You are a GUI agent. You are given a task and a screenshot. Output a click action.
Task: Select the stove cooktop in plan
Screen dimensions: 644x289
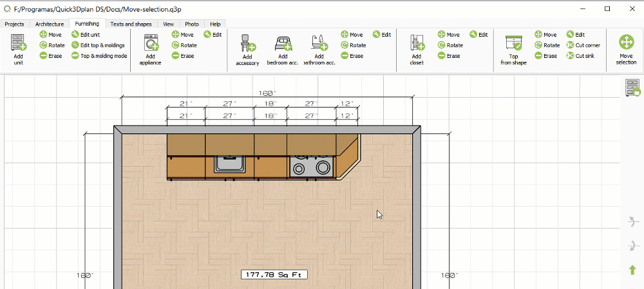tap(312, 165)
